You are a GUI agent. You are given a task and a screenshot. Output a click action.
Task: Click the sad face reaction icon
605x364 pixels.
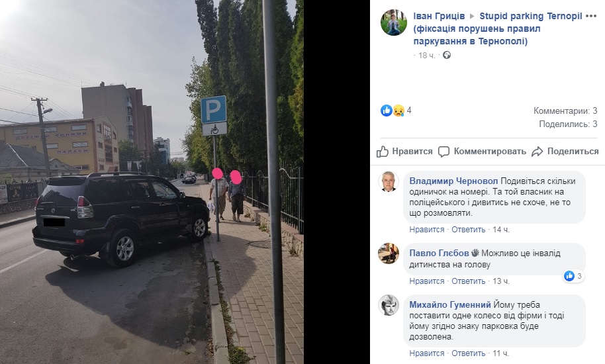pos(398,111)
